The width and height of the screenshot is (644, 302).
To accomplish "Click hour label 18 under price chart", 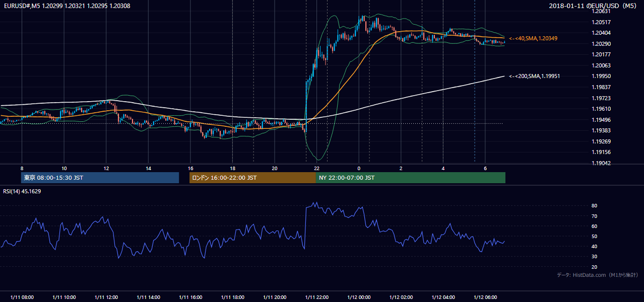I will click(x=232, y=168).
